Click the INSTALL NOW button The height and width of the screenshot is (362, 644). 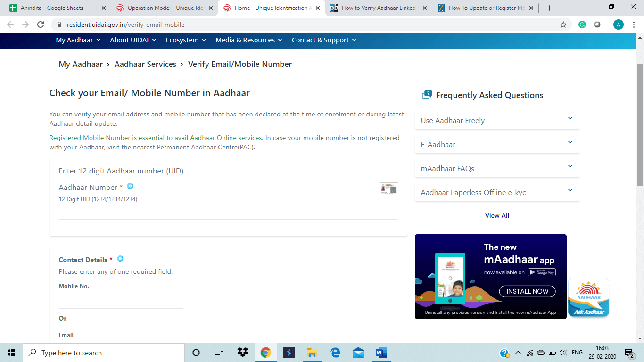[527, 291]
